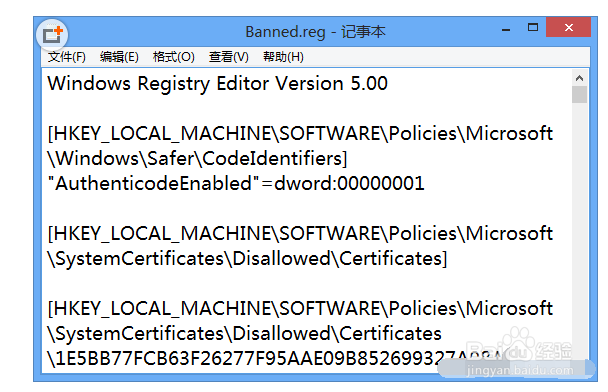Open the 文件(F) menu
Image resolution: width=608 pixels, height=392 pixels.
(66, 57)
